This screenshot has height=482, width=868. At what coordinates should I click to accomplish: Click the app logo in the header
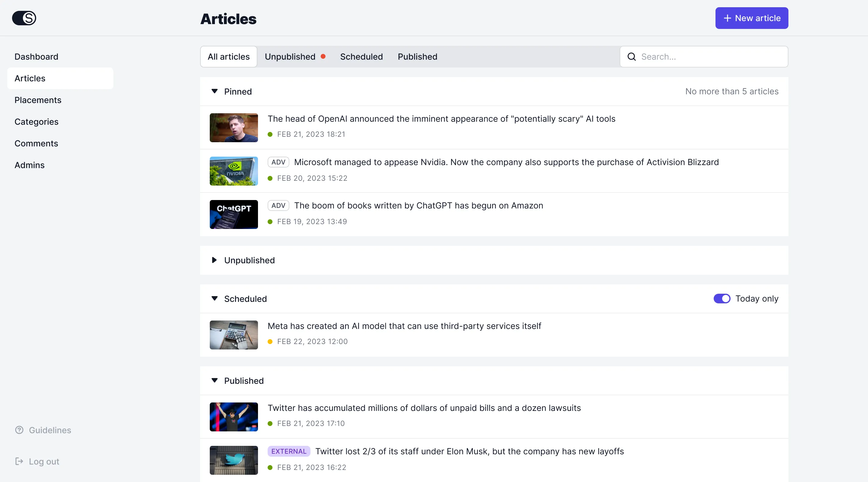click(x=24, y=18)
